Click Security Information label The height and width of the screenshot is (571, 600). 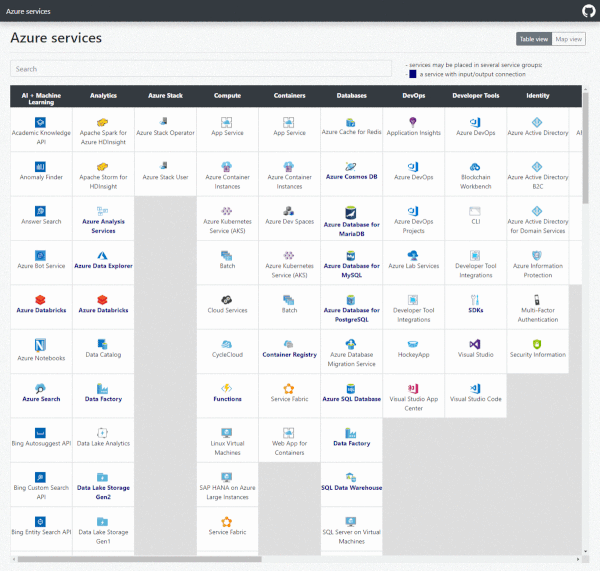538,354
